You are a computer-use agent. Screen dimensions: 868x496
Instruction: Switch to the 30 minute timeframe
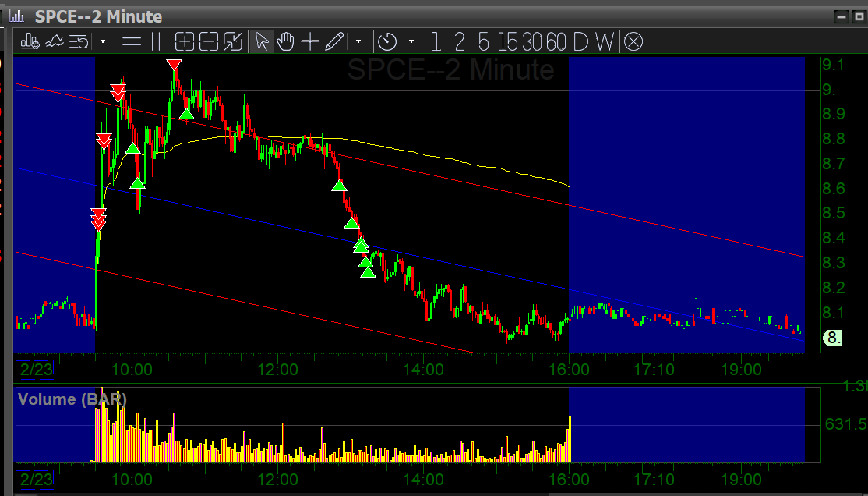(x=532, y=41)
